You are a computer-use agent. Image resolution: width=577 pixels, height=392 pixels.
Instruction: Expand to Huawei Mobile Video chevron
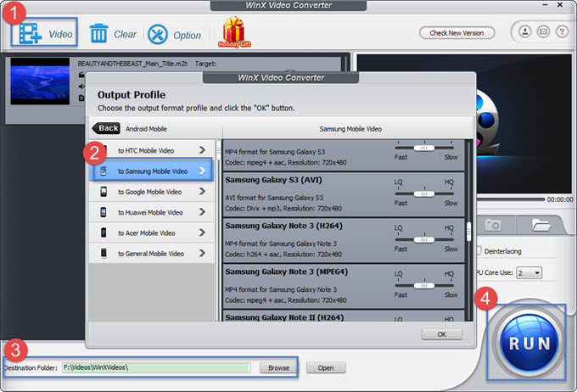[202, 211]
